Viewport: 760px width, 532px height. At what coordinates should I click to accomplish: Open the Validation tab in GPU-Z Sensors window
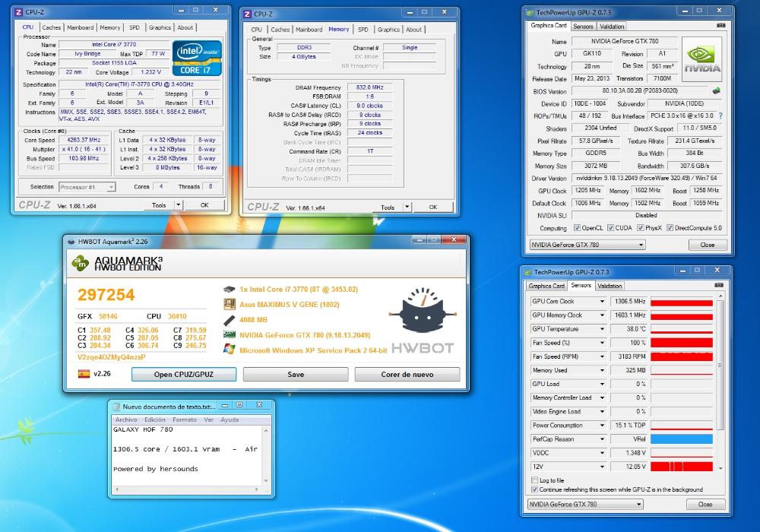(x=610, y=286)
